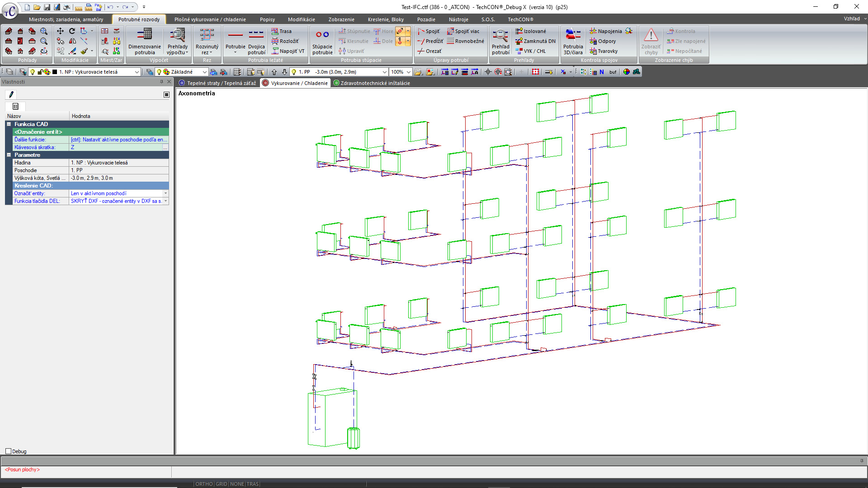
Task: Toggle layer visibility with the lightbulb icon
Action: coord(33,71)
